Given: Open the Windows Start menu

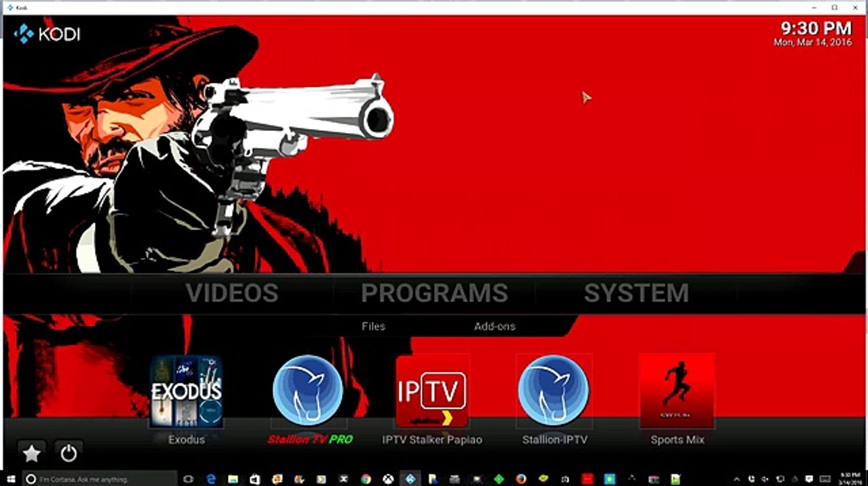Looking at the screenshot, I should [11, 479].
